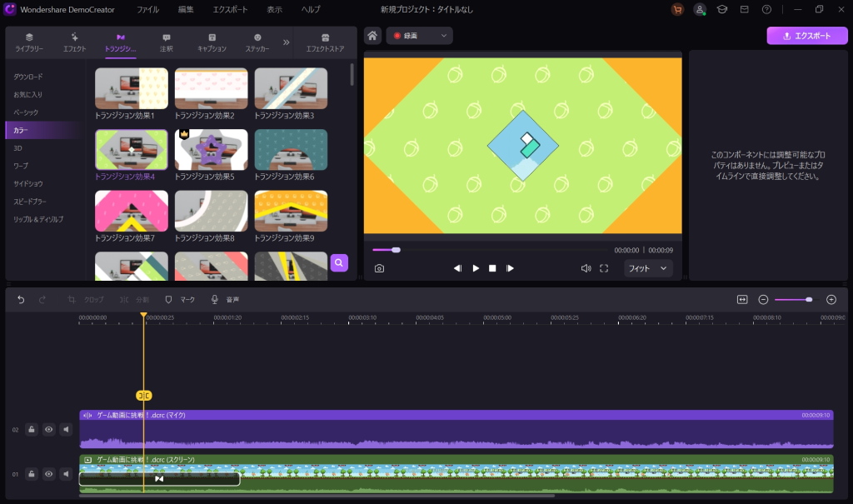Toggle visibility of track 02
The height and width of the screenshot is (504, 853).
click(x=49, y=430)
